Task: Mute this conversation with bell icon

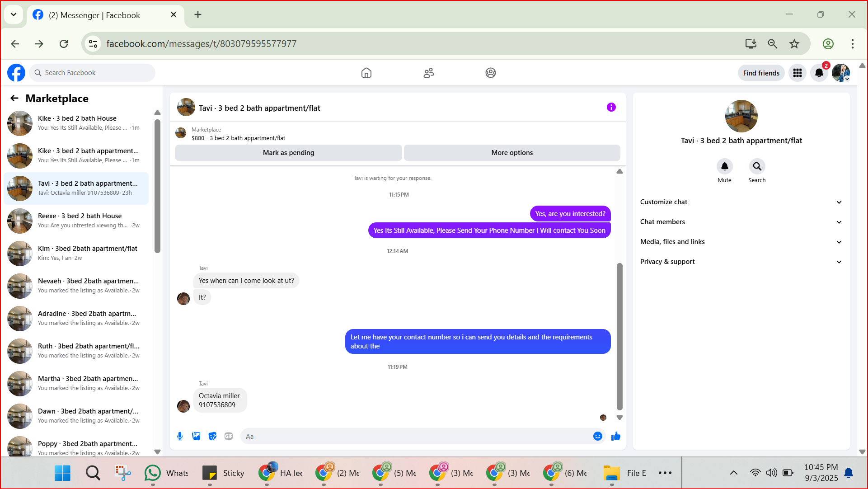Action: tap(725, 166)
